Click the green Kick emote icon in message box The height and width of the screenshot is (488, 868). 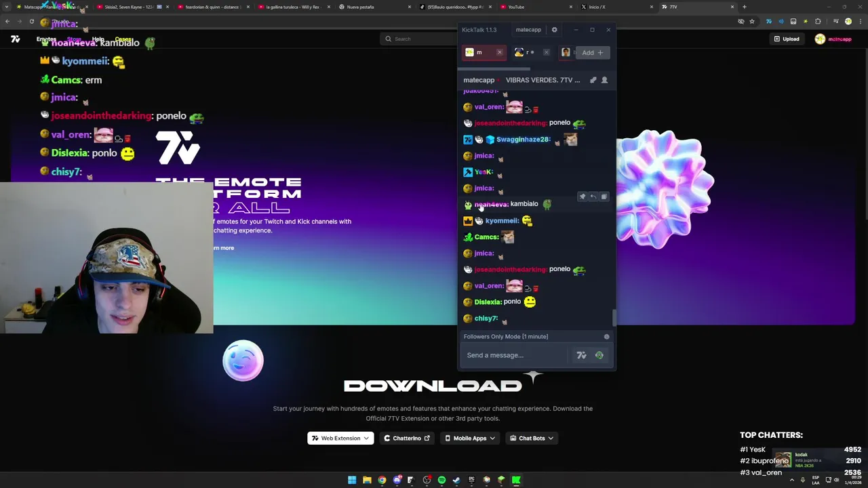599,355
